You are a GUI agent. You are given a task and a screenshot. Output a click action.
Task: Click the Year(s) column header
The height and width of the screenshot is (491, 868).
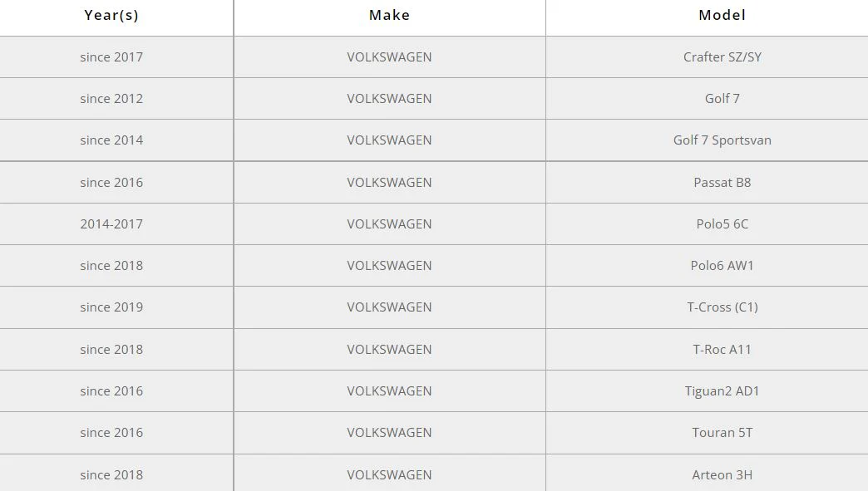[111, 15]
